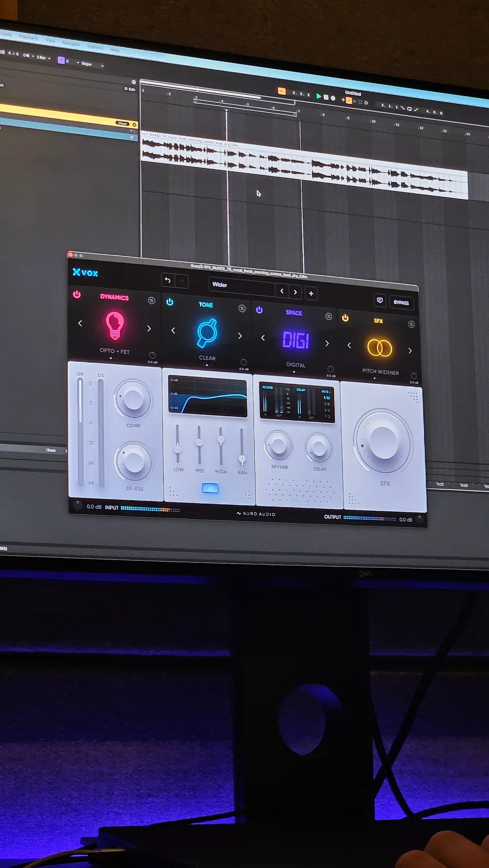489x868 pixels.
Task: Solo the SFX module with S icon
Action: (x=411, y=324)
